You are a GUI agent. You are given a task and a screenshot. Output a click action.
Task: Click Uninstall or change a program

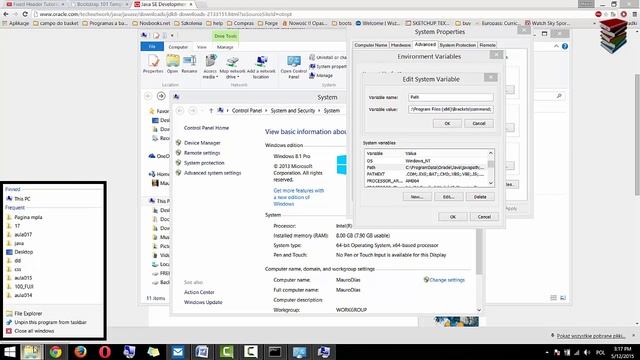pyautogui.click(x=328, y=58)
